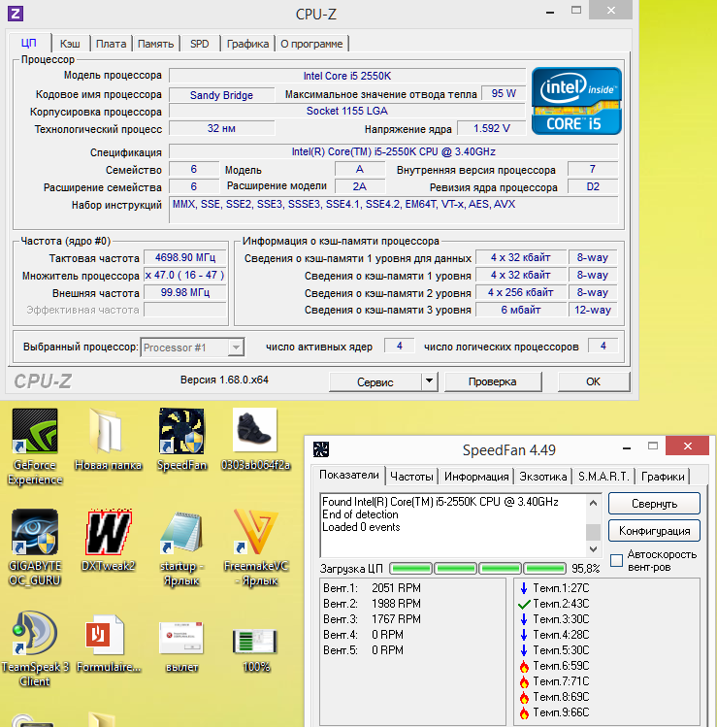Launch SpeedFan from desktop icon

182,432
